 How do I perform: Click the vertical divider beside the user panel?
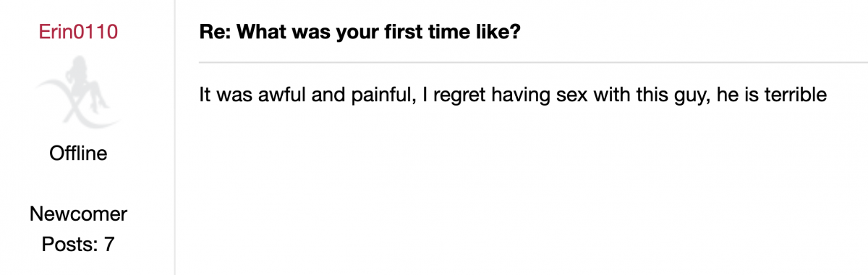(174, 137)
